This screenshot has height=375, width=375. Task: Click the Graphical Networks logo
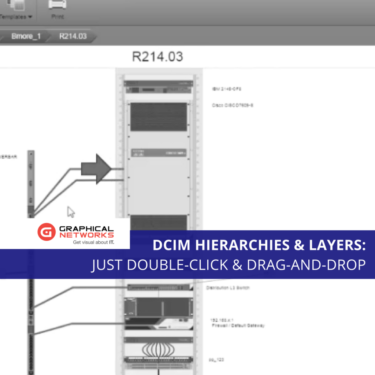[x=76, y=233]
